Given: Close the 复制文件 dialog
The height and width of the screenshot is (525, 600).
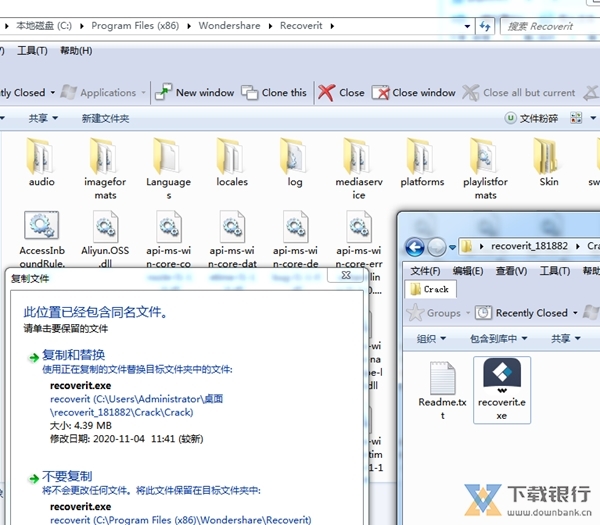Looking at the screenshot, I should pyautogui.click(x=346, y=275).
